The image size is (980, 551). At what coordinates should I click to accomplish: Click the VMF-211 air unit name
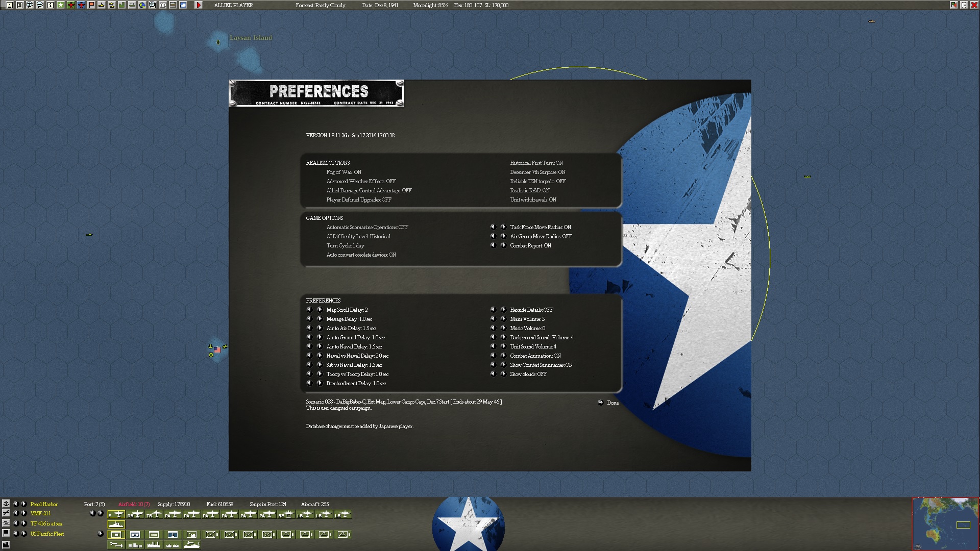(x=40, y=513)
